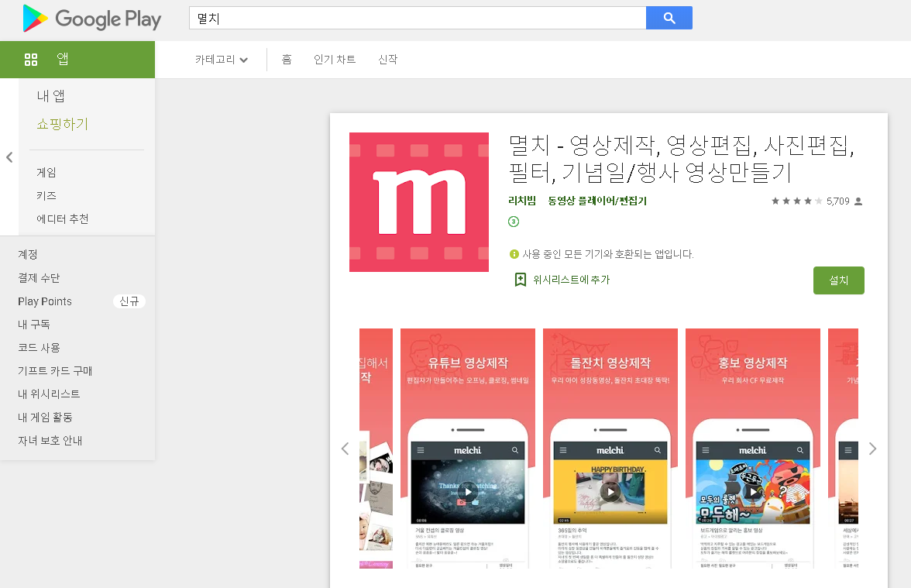The height and width of the screenshot is (588, 911).
Task: Go to the 홈 tab
Action: pos(287,59)
